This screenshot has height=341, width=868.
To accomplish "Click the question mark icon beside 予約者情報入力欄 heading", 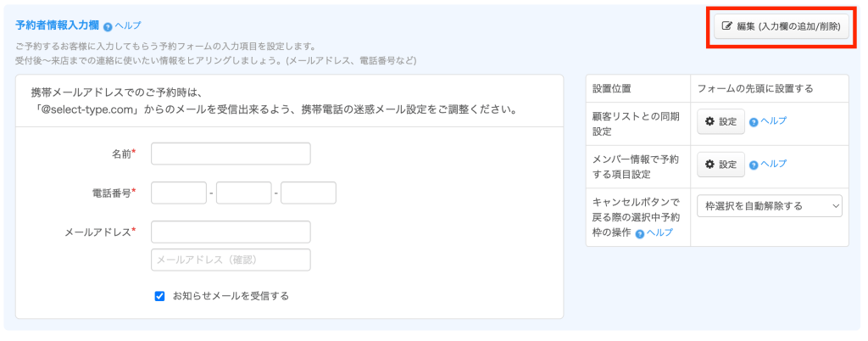I will pyautogui.click(x=108, y=26).
